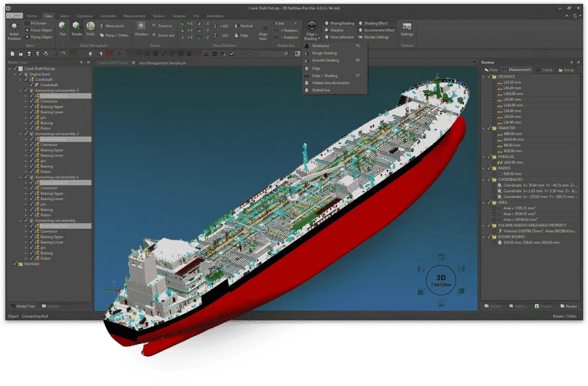Collapse the DISTANCE measurement group
This screenshot has height=386, width=588.
(484, 77)
